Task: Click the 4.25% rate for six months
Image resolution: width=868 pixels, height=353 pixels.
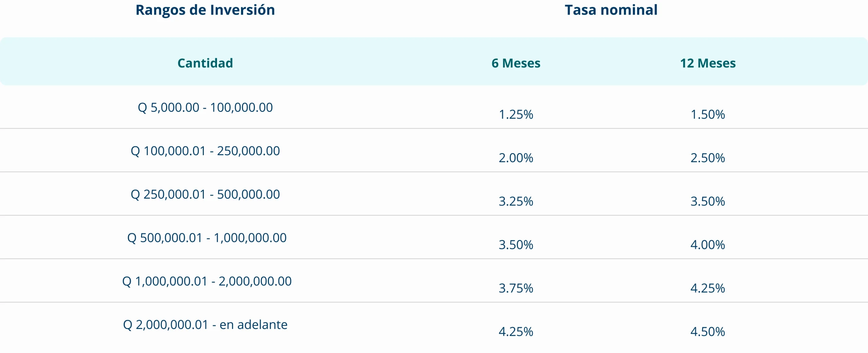Action: [516, 332]
